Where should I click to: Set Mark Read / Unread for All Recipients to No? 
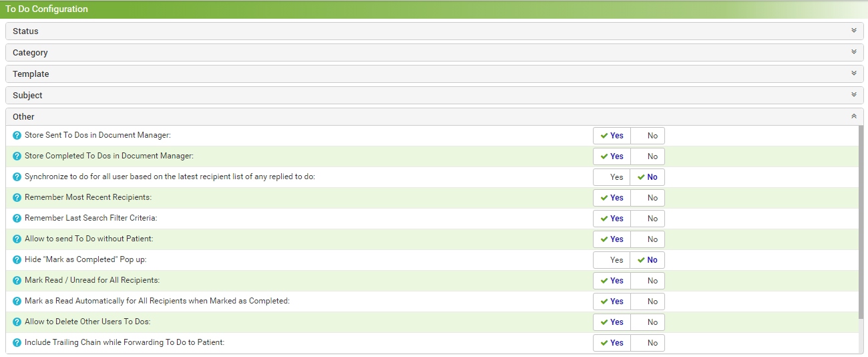tap(648, 281)
